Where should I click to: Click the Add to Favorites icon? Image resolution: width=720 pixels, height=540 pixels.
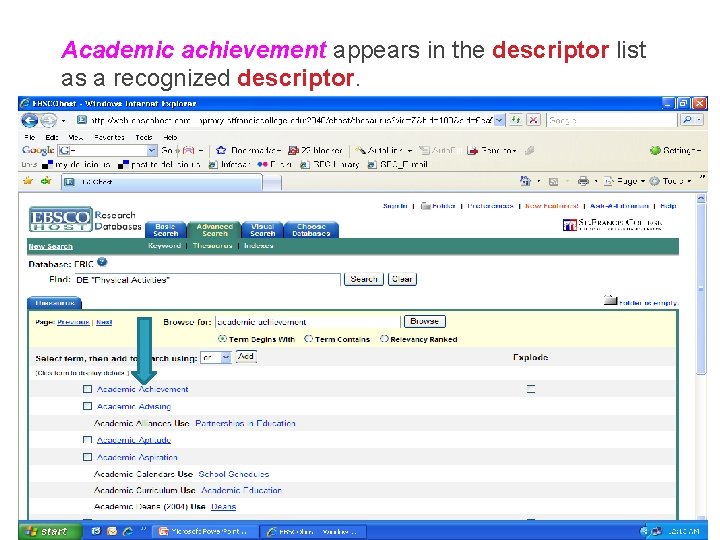pyautogui.click(x=46, y=181)
